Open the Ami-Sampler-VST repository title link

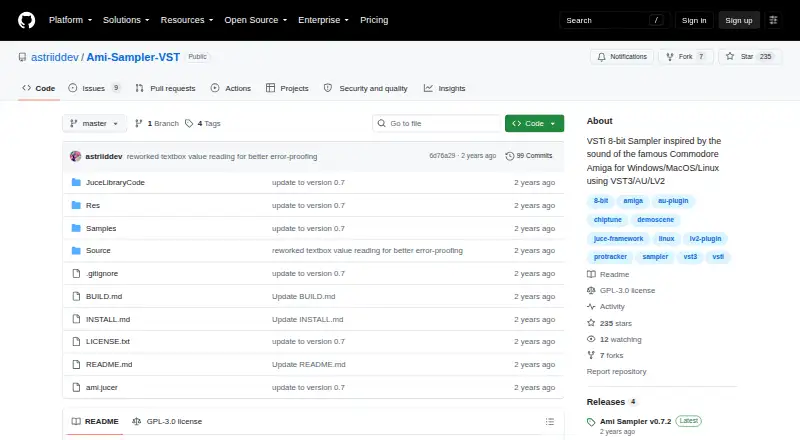tap(133, 57)
